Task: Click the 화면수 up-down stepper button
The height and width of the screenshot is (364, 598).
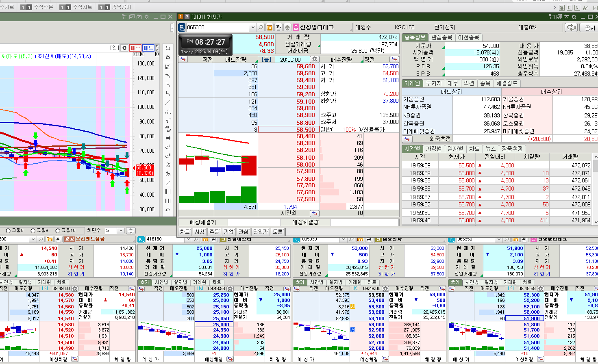Action: [x=130, y=230]
